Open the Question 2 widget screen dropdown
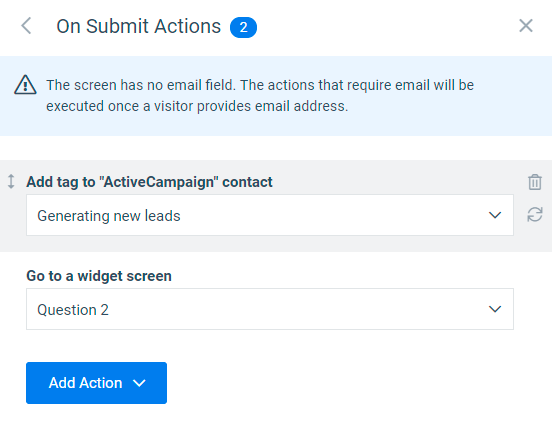 [x=270, y=309]
